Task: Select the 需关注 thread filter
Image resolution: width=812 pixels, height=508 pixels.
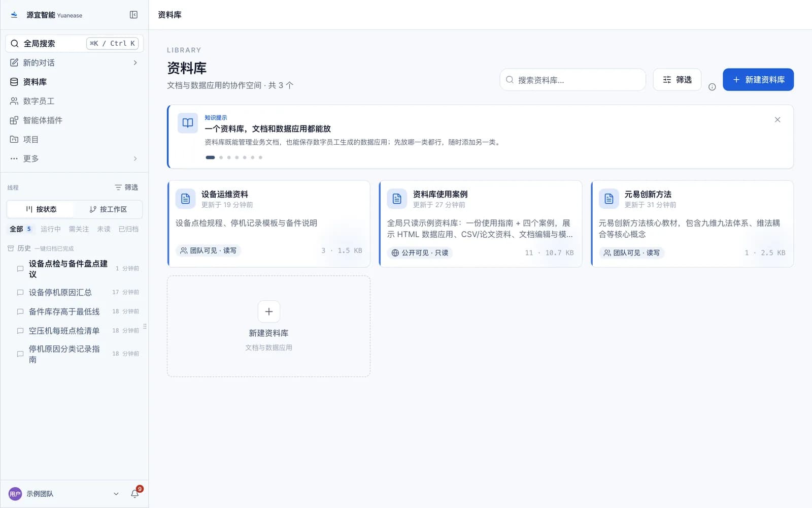Action: click(x=79, y=229)
